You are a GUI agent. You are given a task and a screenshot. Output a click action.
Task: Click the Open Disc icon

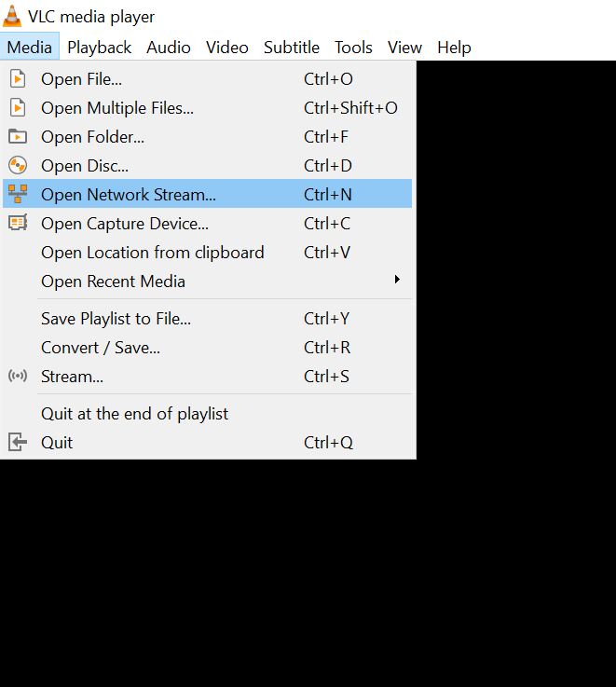[x=17, y=166]
